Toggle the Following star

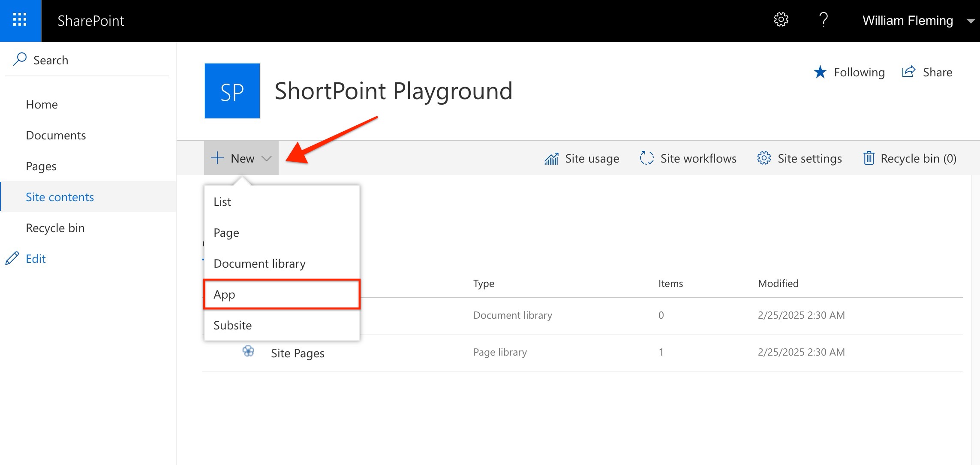pos(820,72)
